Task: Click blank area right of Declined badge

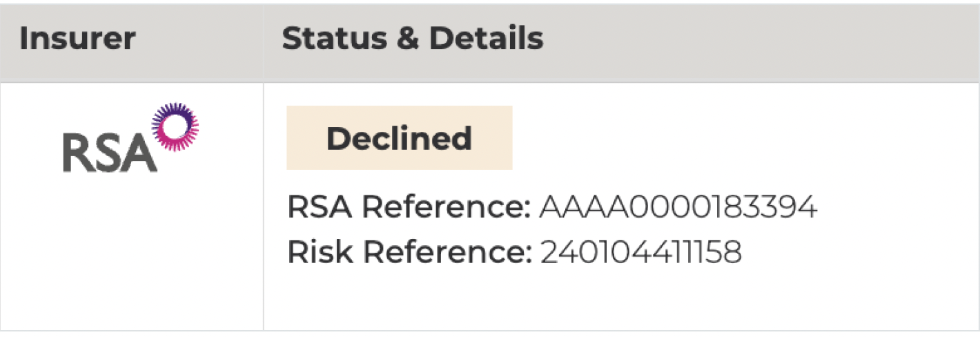Action: 725,138
